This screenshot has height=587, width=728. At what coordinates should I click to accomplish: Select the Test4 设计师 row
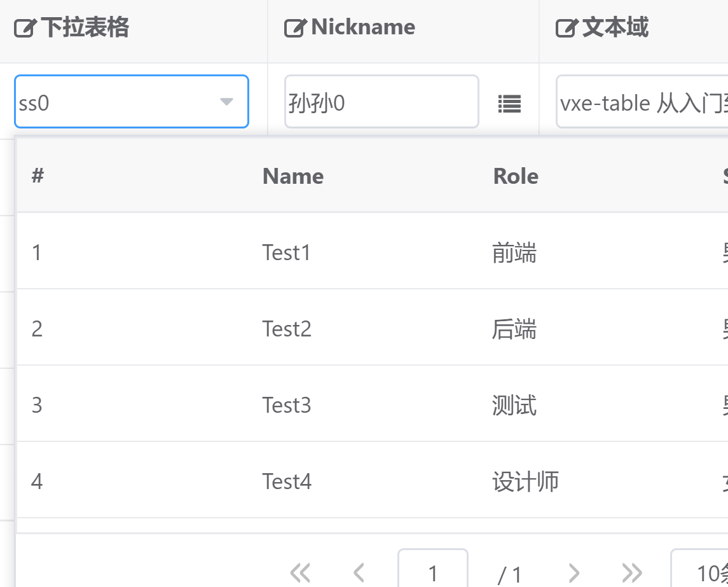pyautogui.click(x=318, y=481)
